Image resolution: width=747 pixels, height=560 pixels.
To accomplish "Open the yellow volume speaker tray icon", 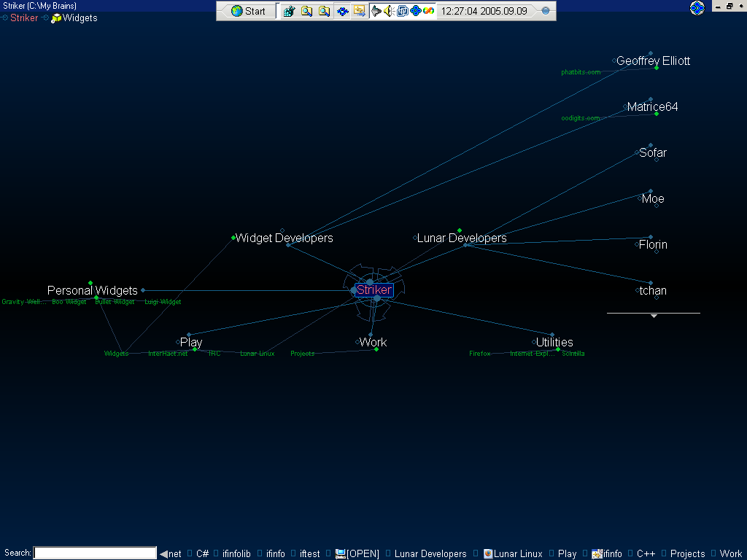I will click(389, 11).
